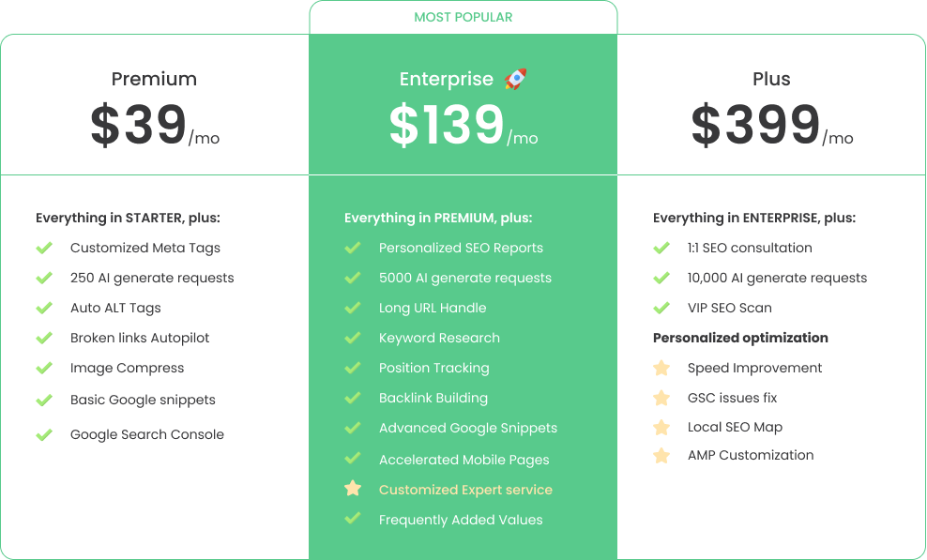Click the star icon beside Customized Expert service

pyautogui.click(x=353, y=489)
